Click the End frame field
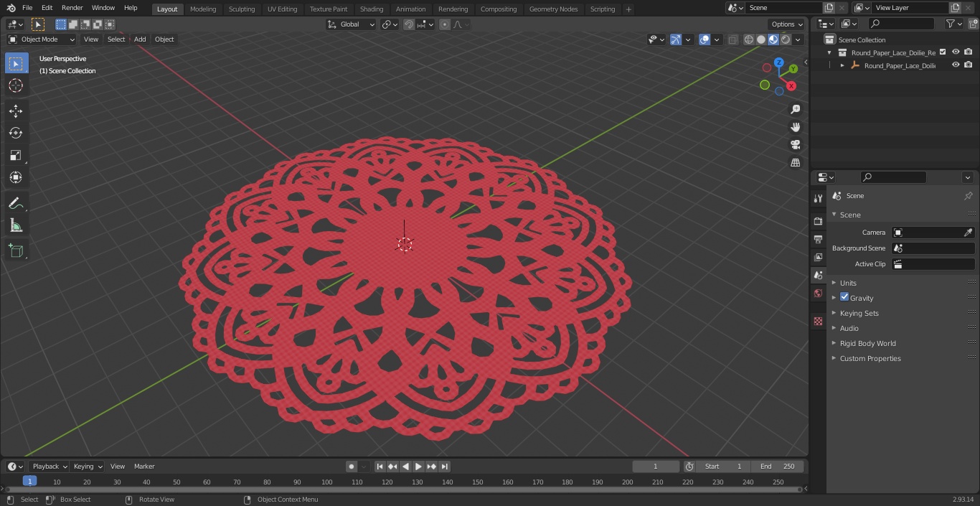The width and height of the screenshot is (980, 506). pyautogui.click(x=777, y=467)
